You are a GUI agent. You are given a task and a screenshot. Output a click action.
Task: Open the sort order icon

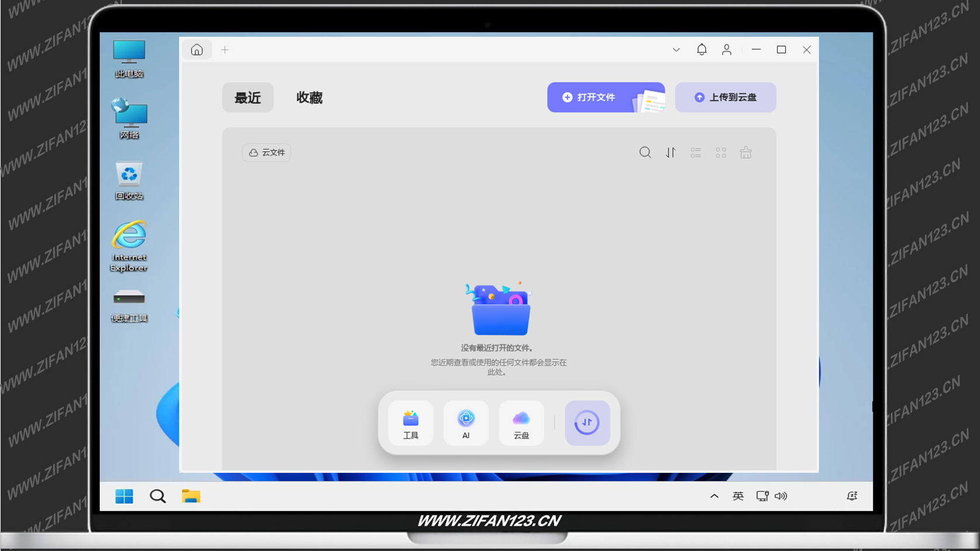pos(671,153)
